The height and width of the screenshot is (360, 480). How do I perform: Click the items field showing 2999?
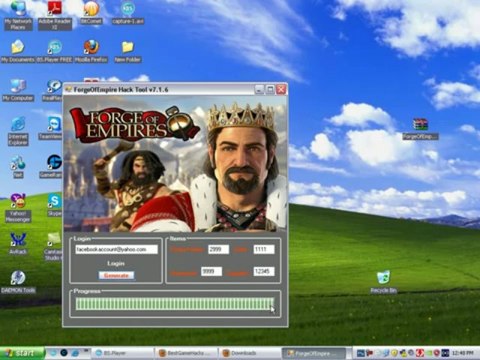tap(219, 249)
